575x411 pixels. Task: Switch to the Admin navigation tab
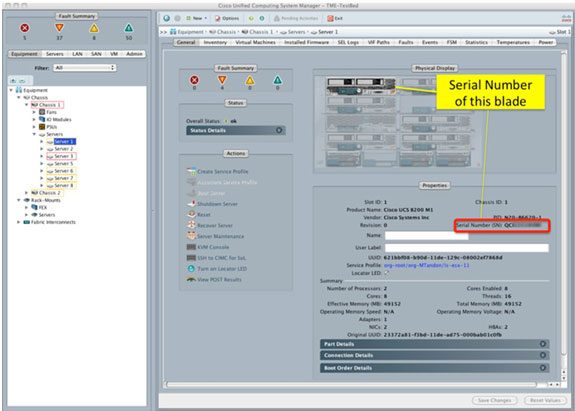point(134,54)
